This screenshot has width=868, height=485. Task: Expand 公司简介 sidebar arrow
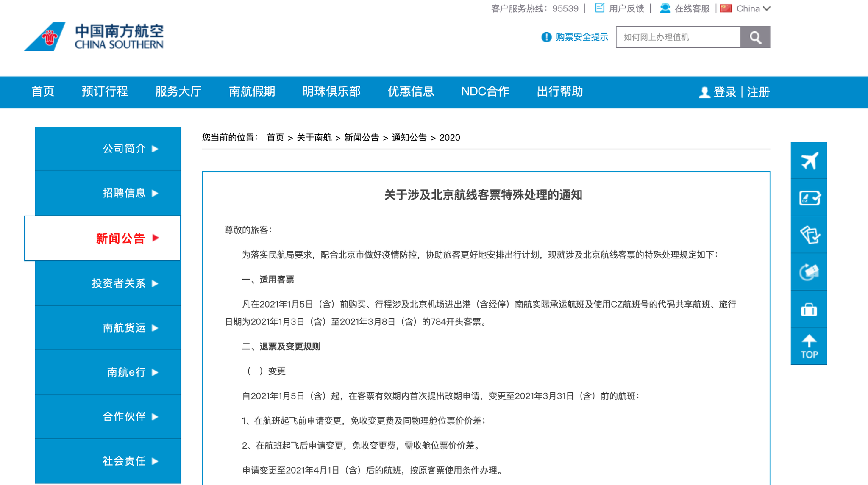pyautogui.click(x=155, y=149)
